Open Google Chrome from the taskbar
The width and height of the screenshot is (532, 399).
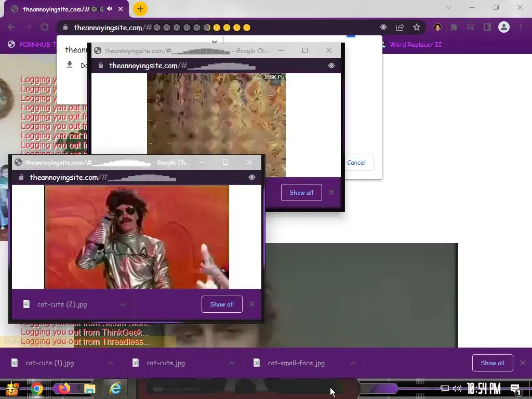pos(37,389)
